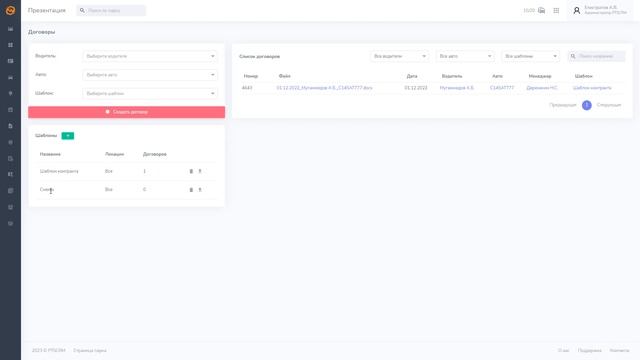Viewport: 640px width, 360px height.
Task: Open the Выберите водителя dropdown
Action: (150, 56)
